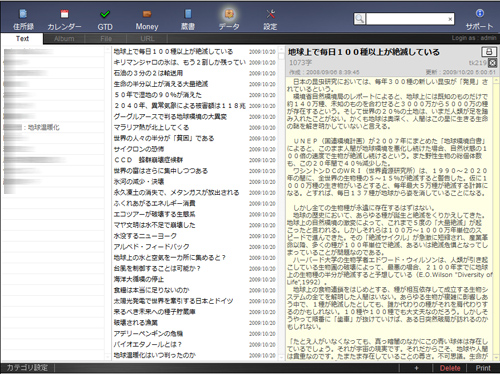Screen dimensions: 500x374
Task: Select article エコツアーが破壊する生態系
Action: [195, 214]
